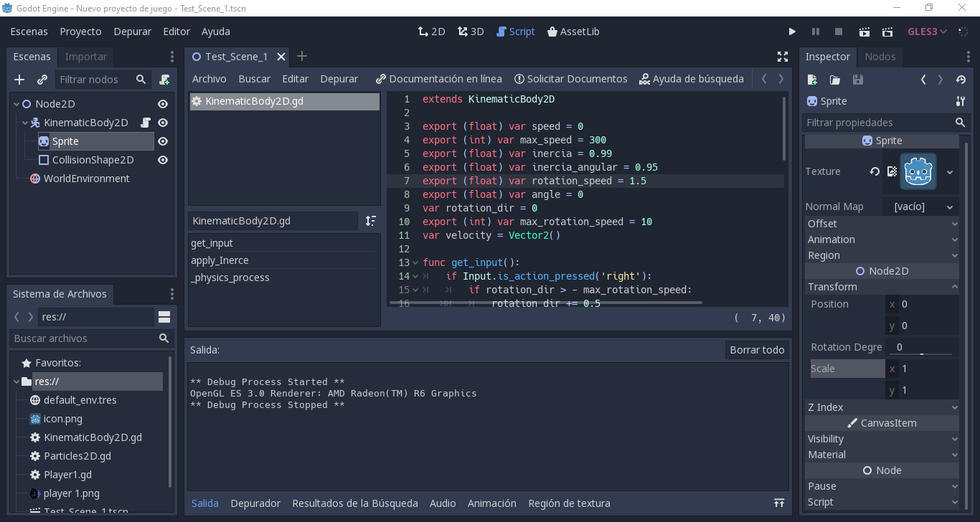Expand the output bottom panel
This screenshot has height=522, width=980.
(779, 503)
